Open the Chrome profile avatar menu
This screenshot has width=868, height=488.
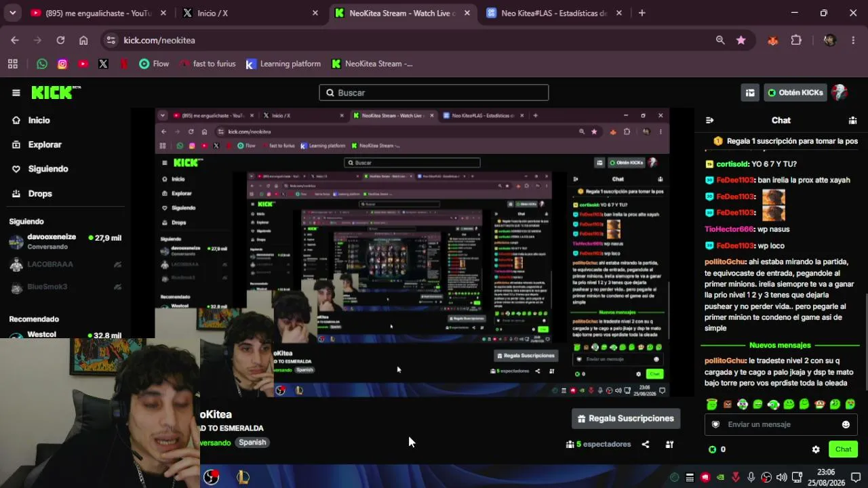pos(830,40)
